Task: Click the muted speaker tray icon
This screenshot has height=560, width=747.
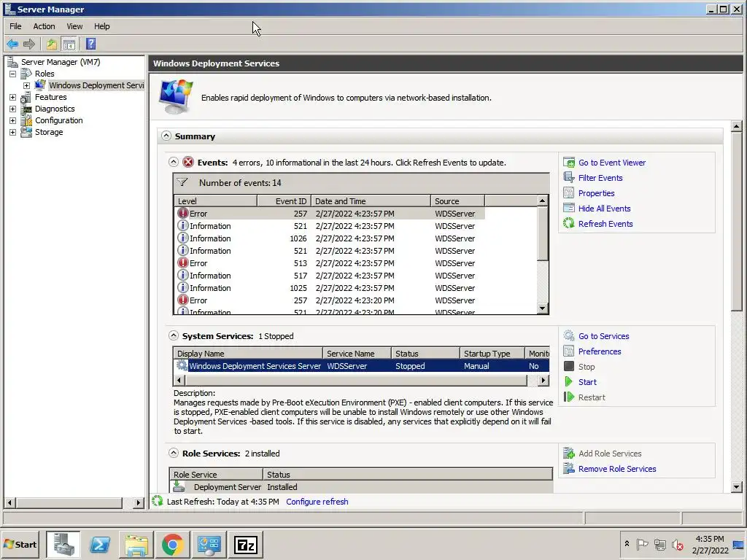Action: click(678, 544)
